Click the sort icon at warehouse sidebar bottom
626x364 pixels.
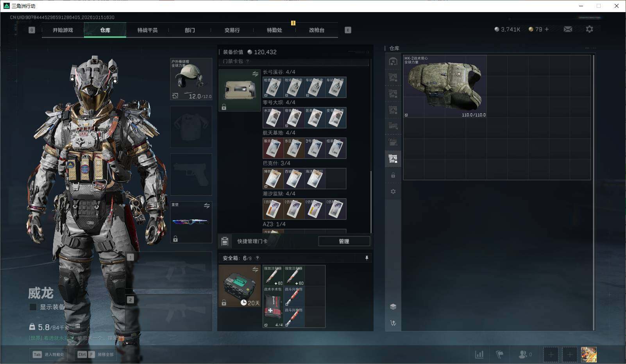[x=393, y=323]
